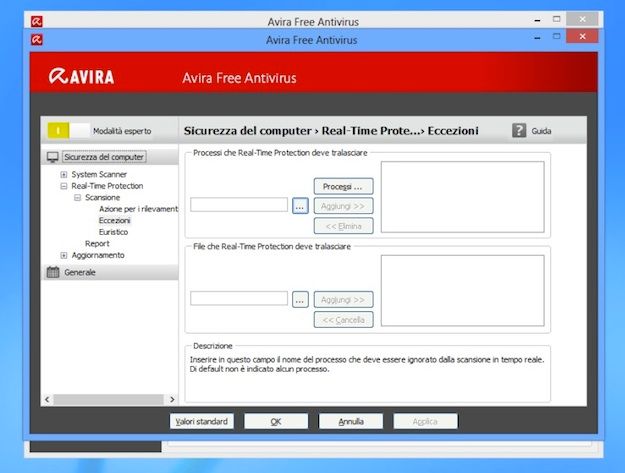Image resolution: width=625 pixels, height=473 pixels.
Task: Click the Valori standard button
Action: coord(202,421)
